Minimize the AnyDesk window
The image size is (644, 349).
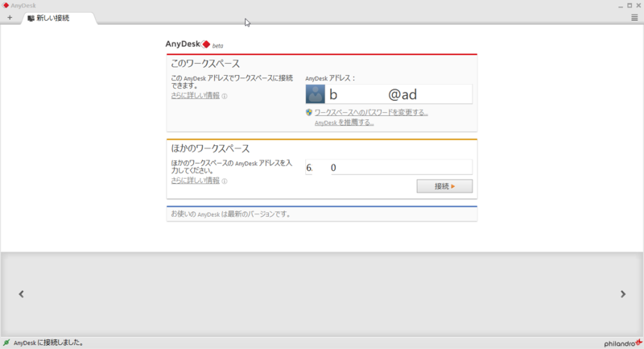click(x=621, y=6)
